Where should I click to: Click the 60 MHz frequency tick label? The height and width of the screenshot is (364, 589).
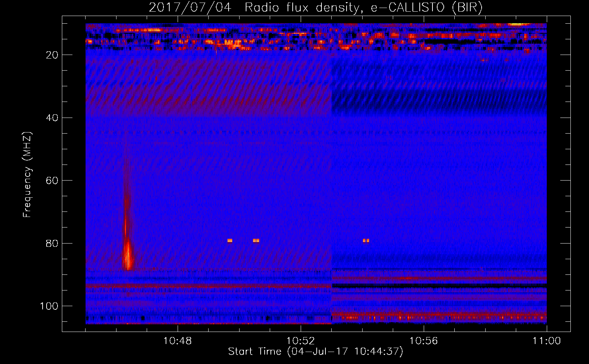52,181
